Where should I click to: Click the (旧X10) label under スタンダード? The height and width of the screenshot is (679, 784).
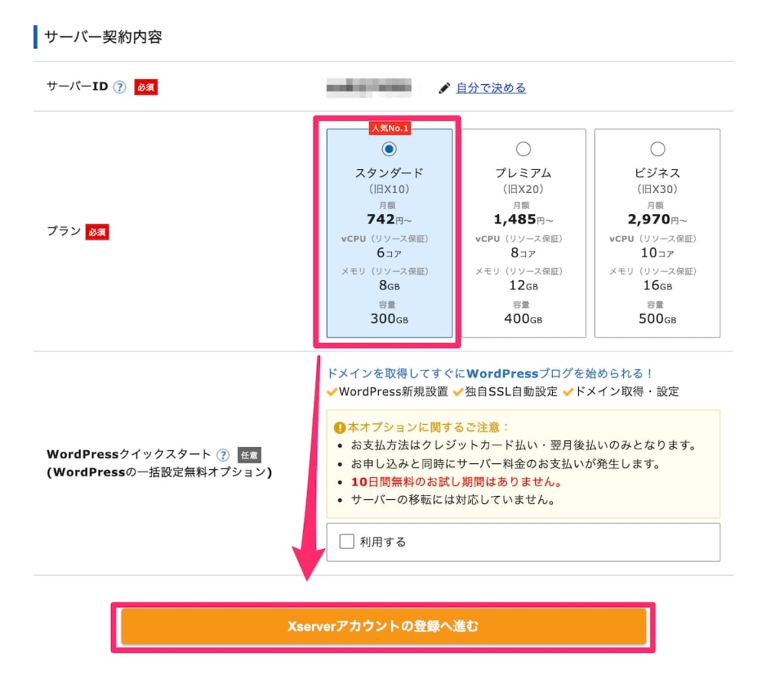[389, 189]
